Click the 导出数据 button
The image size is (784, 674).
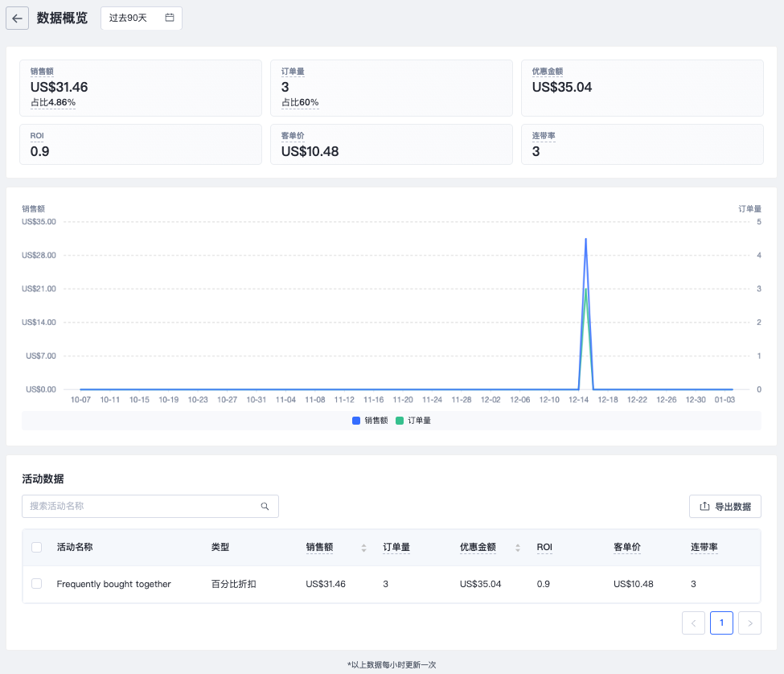[724, 507]
